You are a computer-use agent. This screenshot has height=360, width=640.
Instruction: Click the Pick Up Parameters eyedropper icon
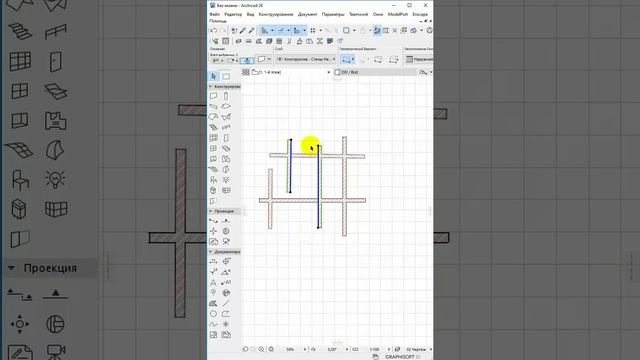243,31
